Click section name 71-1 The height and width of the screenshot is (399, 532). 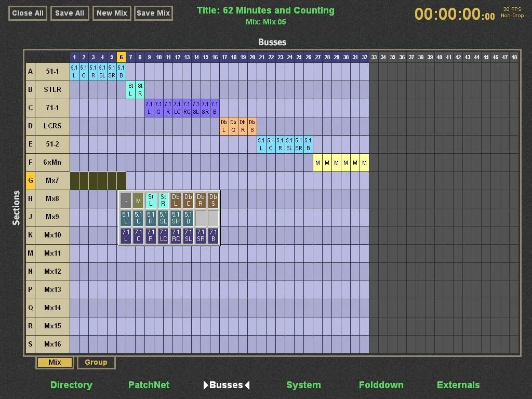[52, 108]
